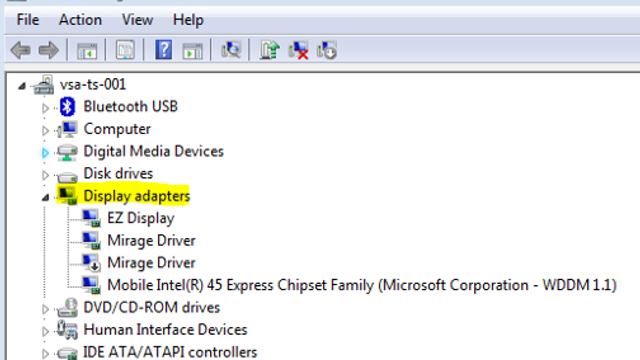Expand the Disk drives category
Viewport: 640px width, 360px height.
pyautogui.click(x=45, y=175)
